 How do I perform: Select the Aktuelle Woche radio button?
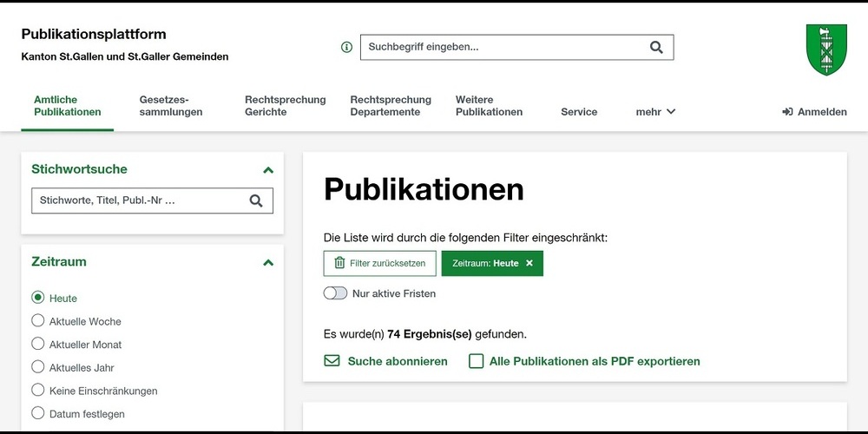[38, 321]
